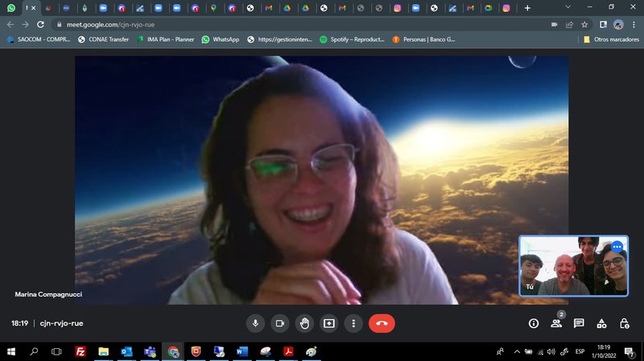644x361 pixels.
Task: Click the meeting code cjn-rvjo-rue text
Action: click(x=62, y=323)
